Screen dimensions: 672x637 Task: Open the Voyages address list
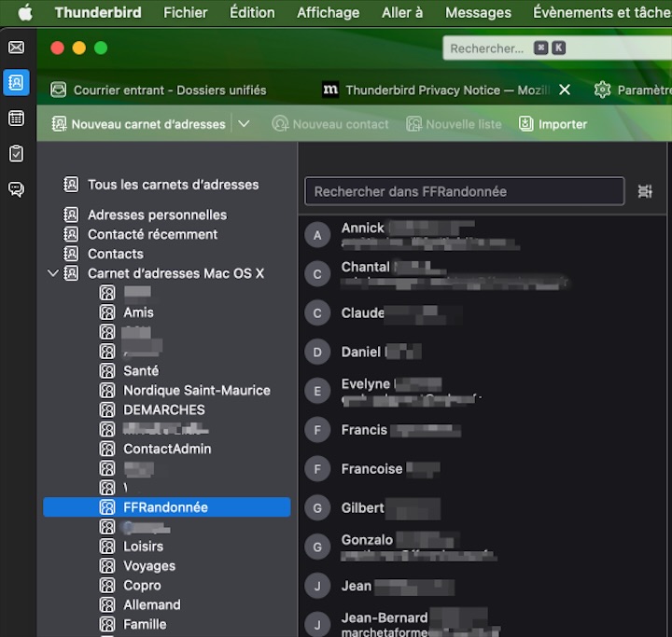tap(149, 566)
